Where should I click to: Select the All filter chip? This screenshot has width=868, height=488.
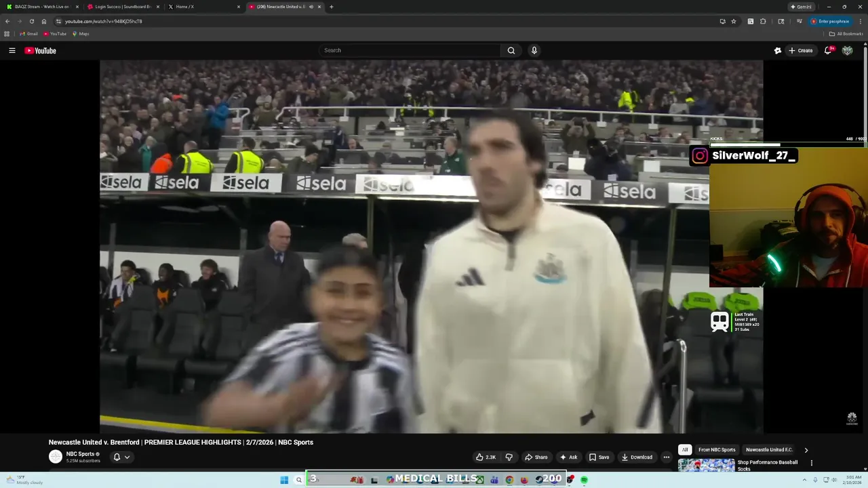click(685, 449)
